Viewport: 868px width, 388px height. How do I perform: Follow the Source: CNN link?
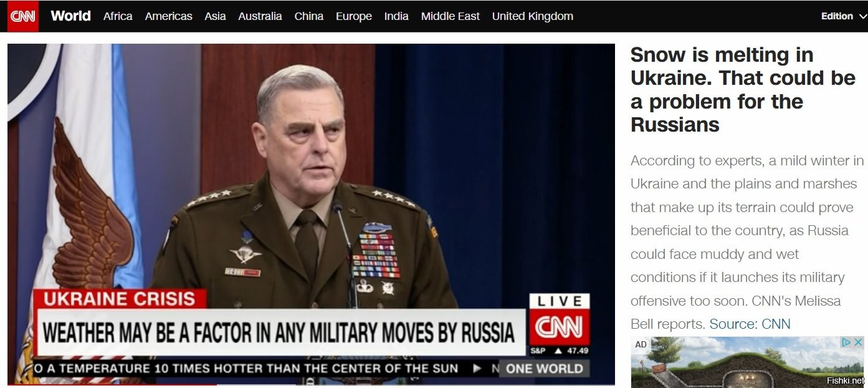point(750,324)
